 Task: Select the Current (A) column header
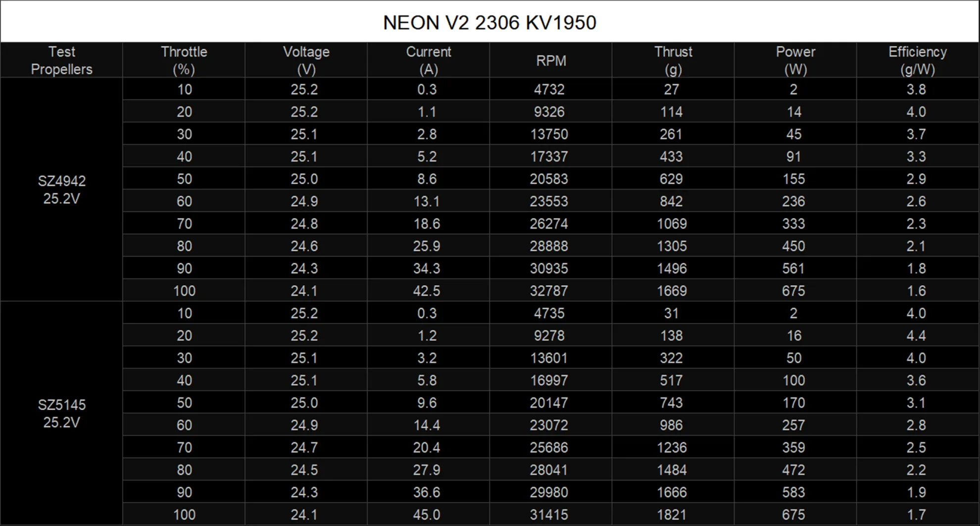429,60
